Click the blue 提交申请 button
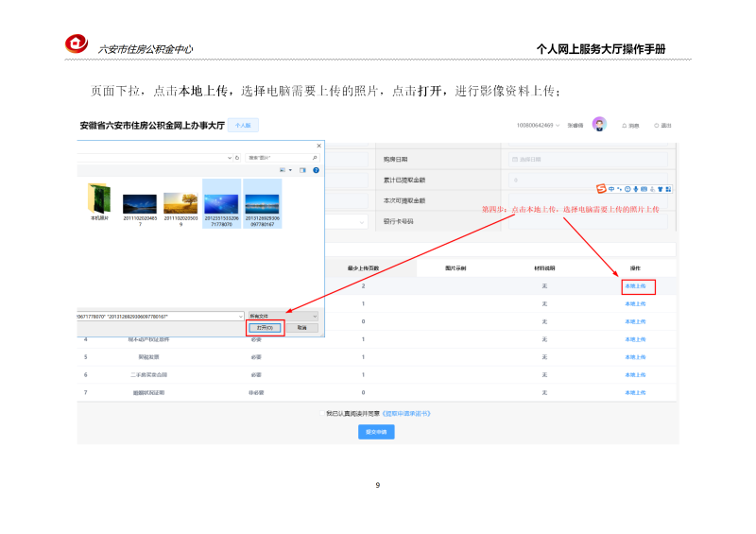This screenshot has width=756, height=534. click(x=376, y=432)
